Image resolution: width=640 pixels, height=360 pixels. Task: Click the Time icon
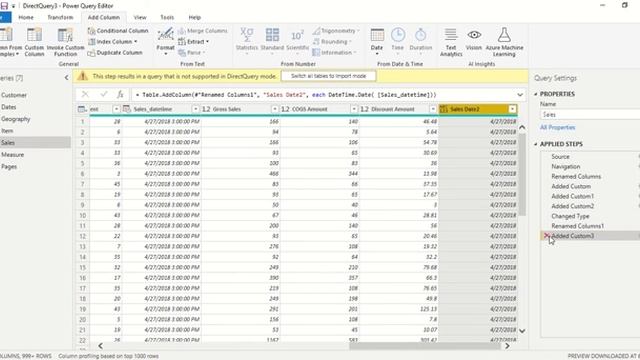coord(398,40)
